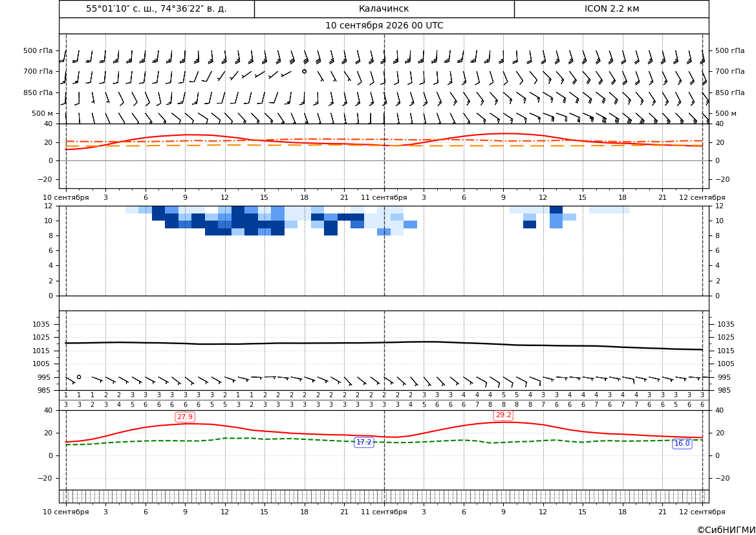756x535 pixels.
Task: Select the ICON 2.2 км model header
Action: 611,8
